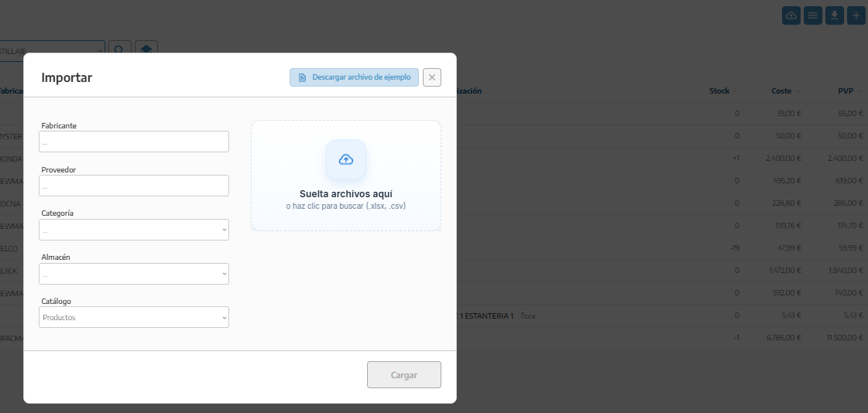Click the Cargar button
The image size is (868, 413).
pyautogui.click(x=404, y=375)
